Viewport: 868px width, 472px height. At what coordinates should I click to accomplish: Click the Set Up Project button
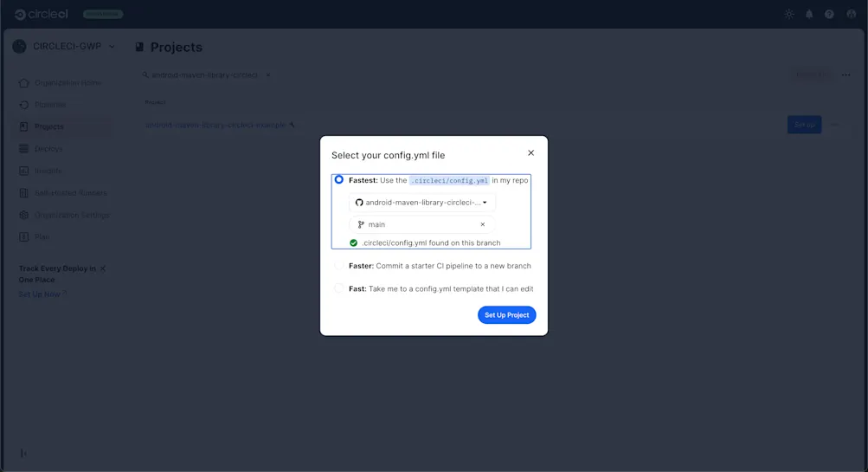pos(506,314)
